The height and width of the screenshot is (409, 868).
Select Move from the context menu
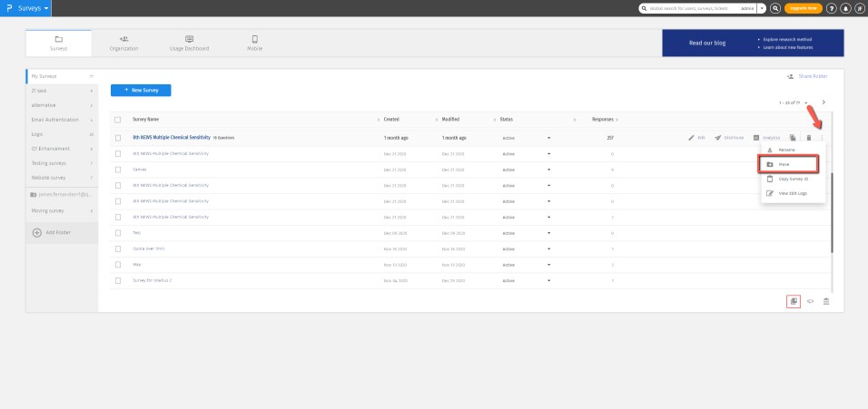[788, 164]
